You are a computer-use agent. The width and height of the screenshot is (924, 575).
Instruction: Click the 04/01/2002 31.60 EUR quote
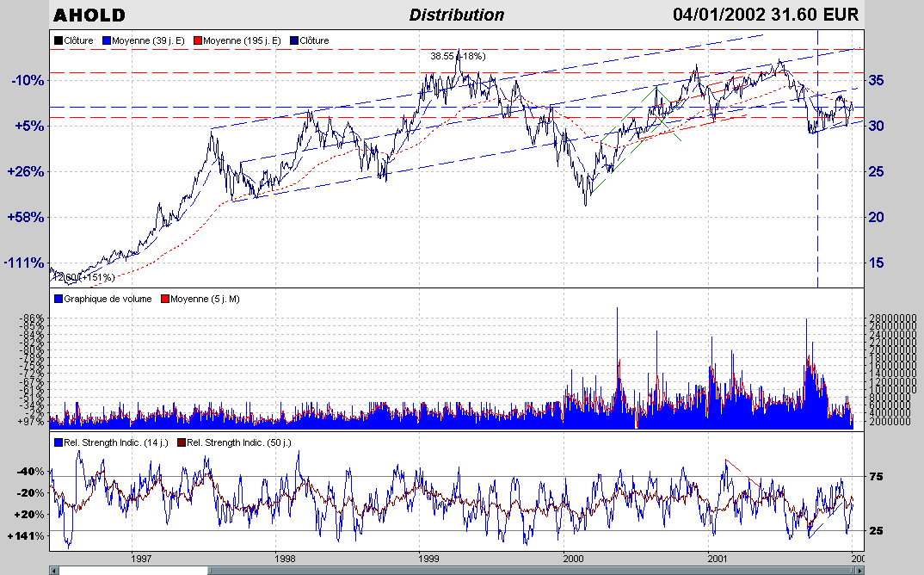point(766,14)
